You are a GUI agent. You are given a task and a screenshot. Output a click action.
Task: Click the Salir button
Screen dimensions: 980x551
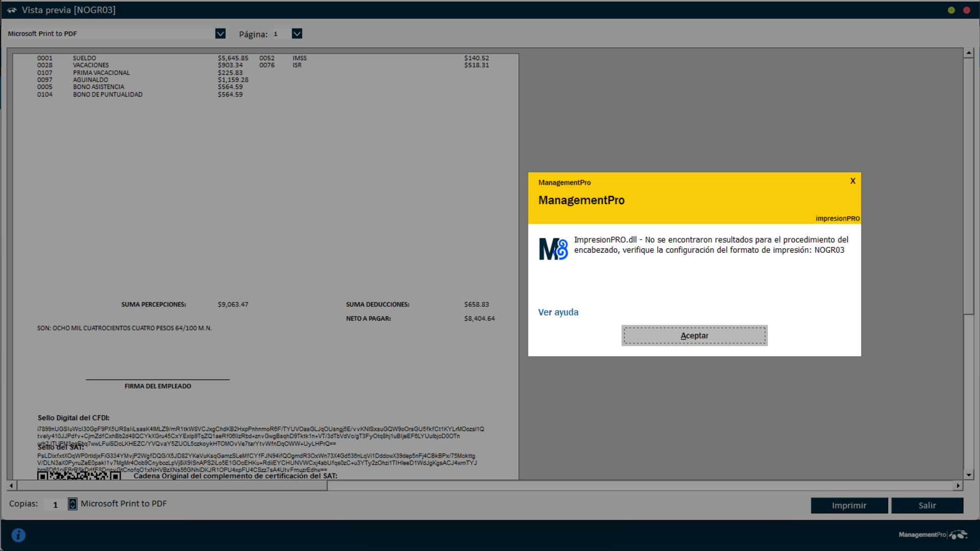(x=927, y=505)
